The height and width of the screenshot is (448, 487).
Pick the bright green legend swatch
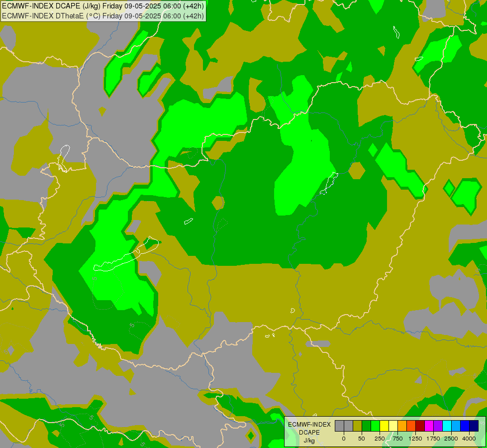[376, 426]
